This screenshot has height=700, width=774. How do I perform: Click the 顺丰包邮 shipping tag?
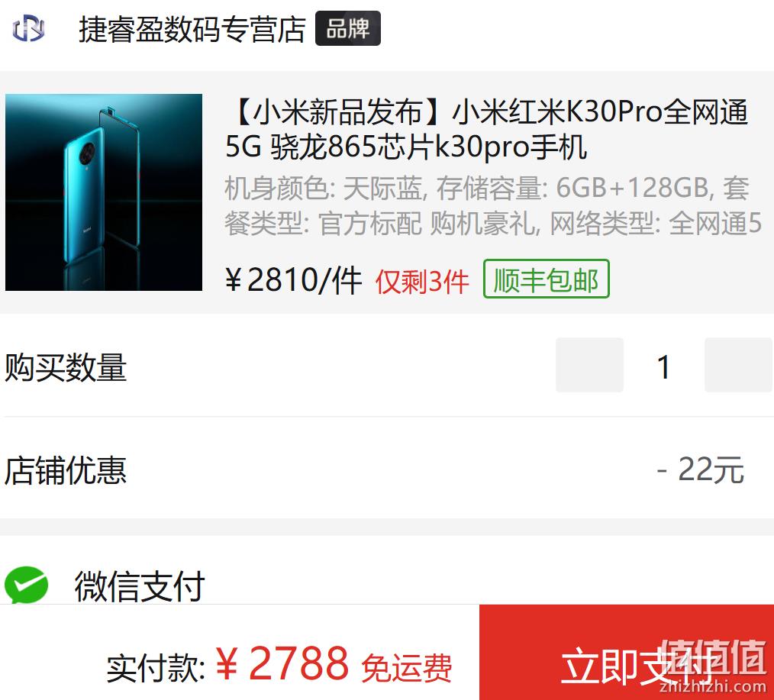(547, 279)
